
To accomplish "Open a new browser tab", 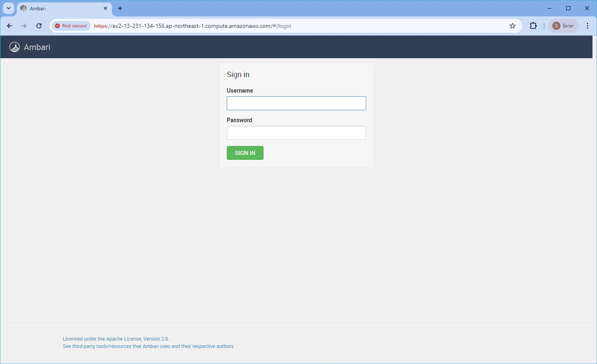I will pyautogui.click(x=120, y=8).
